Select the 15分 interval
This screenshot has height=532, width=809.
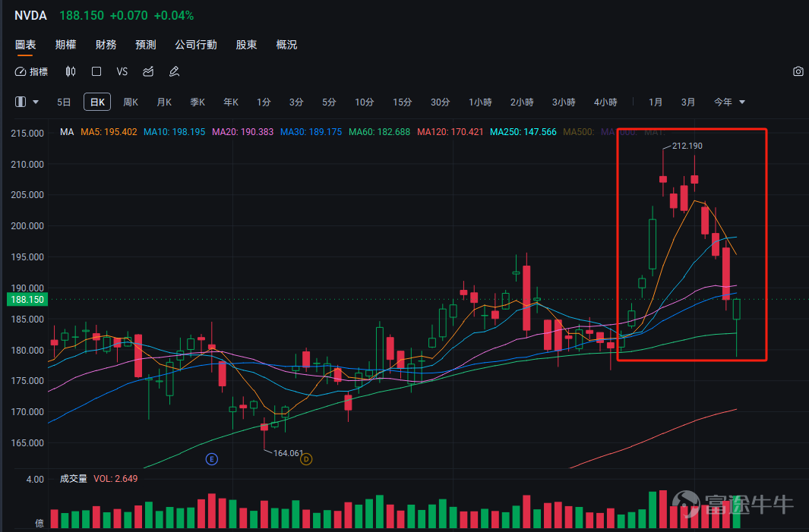403,102
